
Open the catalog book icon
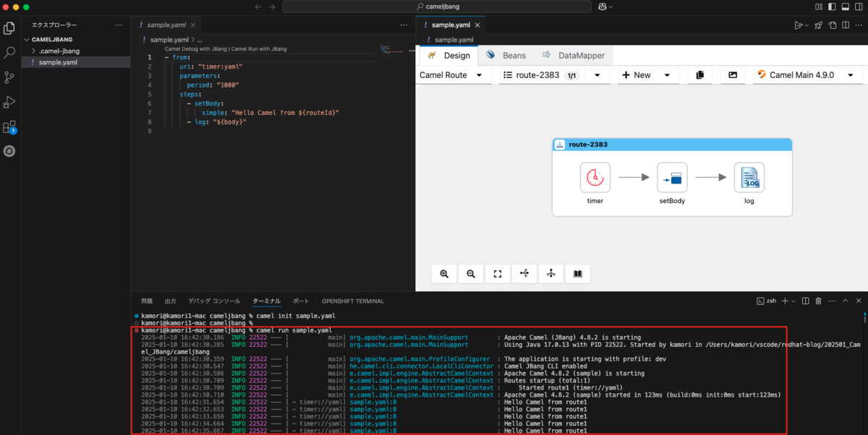578,274
